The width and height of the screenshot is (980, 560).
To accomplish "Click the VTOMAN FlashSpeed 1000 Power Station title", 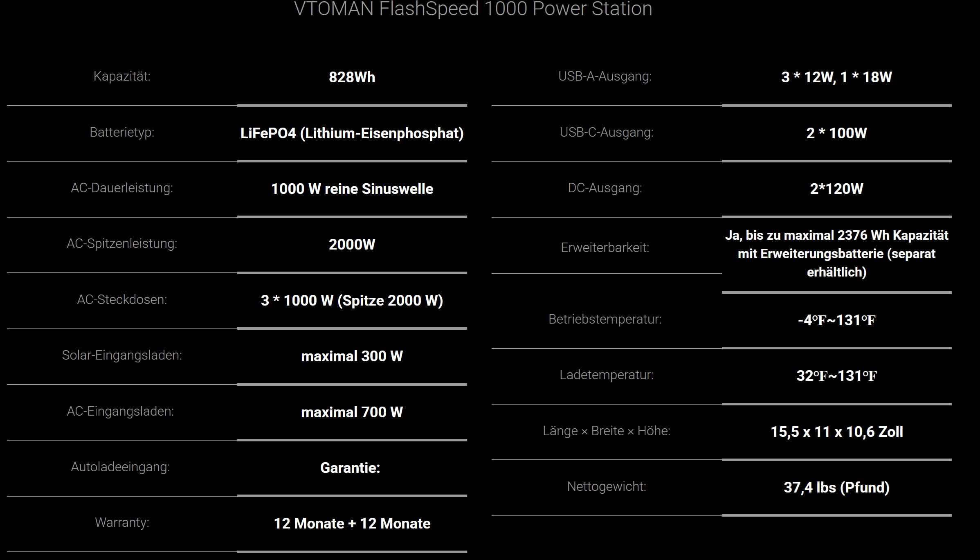I will [x=473, y=8].
